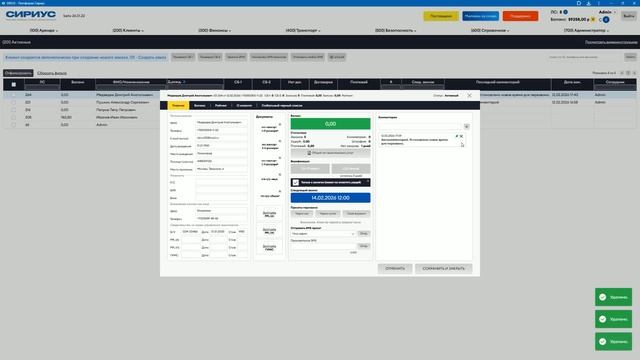Open the (300) Финансы menu
Viewport: 640px width, 360px height.
point(214,30)
